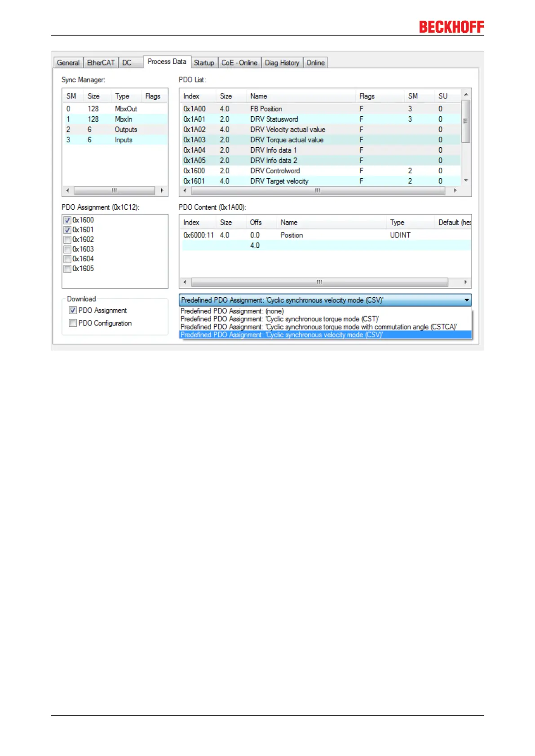Select the DRV Info data 1 row
Image resolution: width=535 pixels, height=756 pixels.
(x=320, y=150)
